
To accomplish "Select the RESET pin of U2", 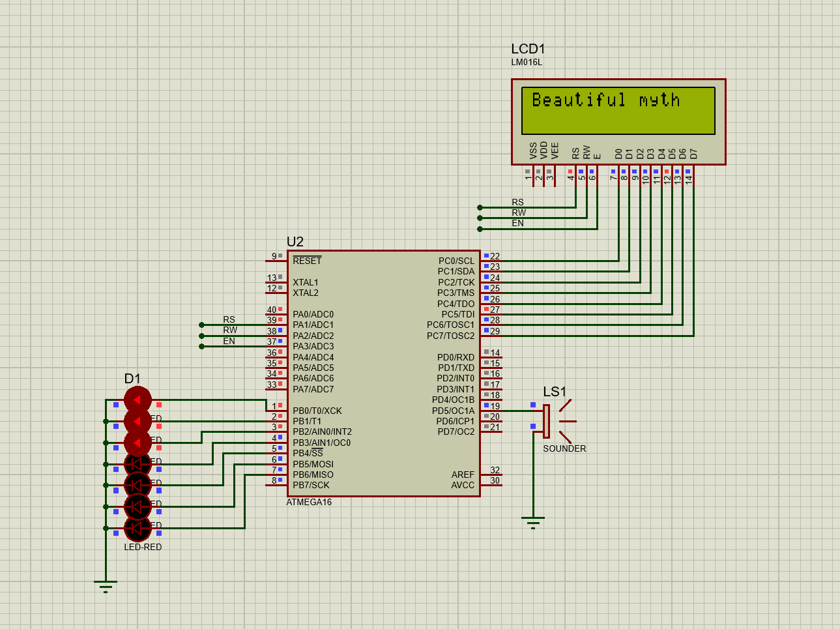I will 308,260.
